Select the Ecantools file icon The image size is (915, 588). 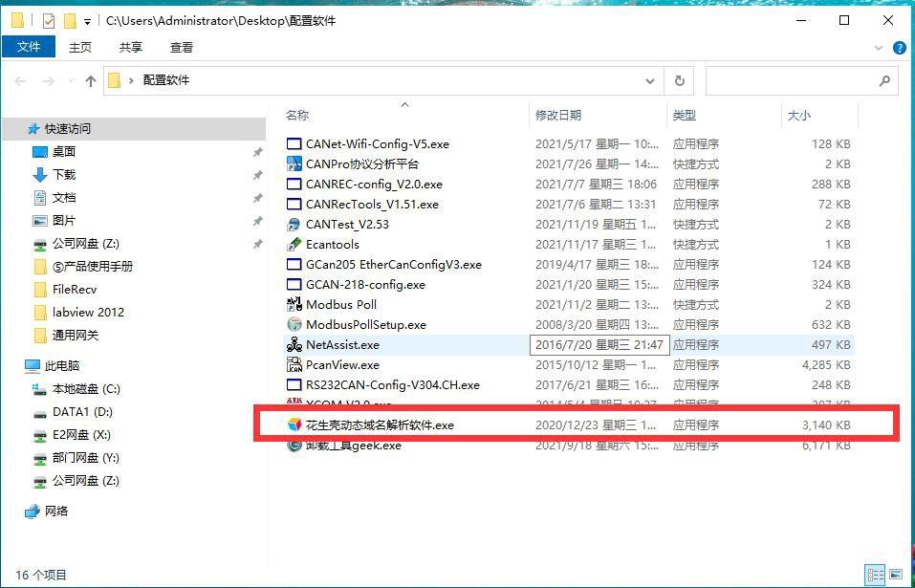coord(294,245)
